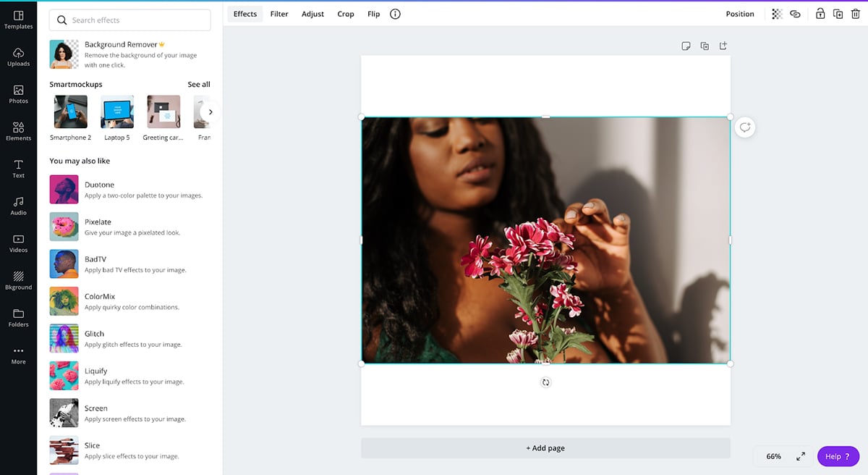The image size is (868, 475).
Task: Add a new page via the page-plus icon
Action: point(723,46)
